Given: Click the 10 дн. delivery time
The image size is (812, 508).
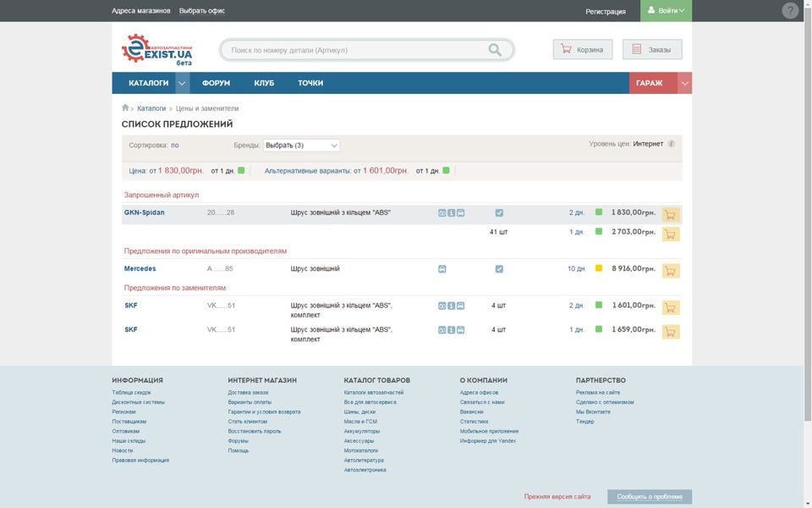Looking at the screenshot, I should pos(576,268).
